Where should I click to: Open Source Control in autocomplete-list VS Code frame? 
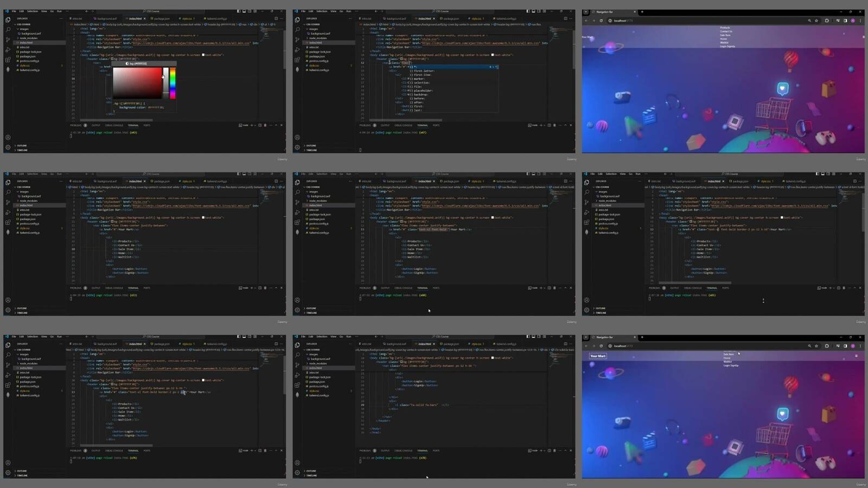[297, 40]
